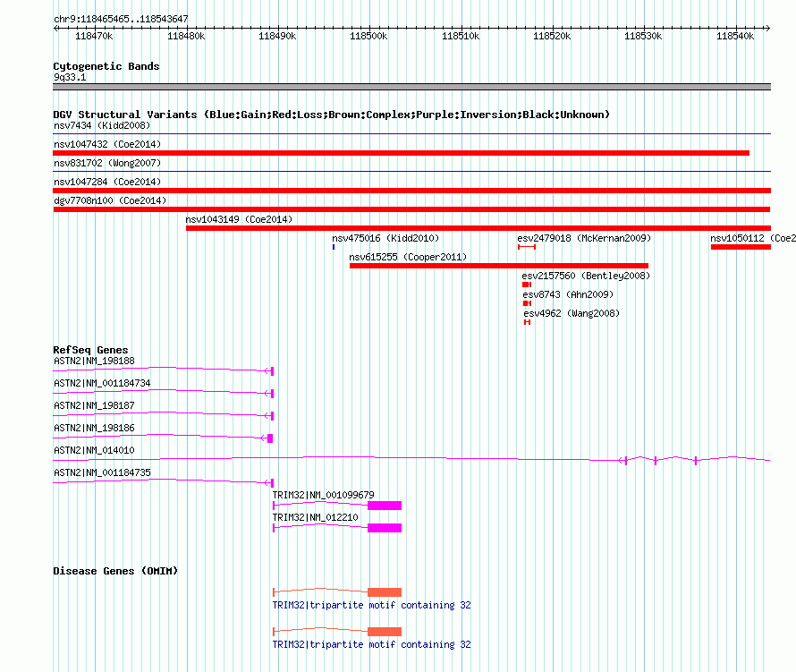Click the ASTN2 NM_198188 exon arrow glyph

[x=269, y=371]
